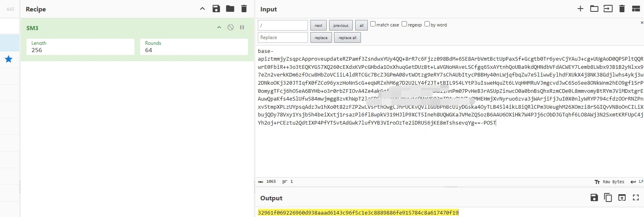
Task: Clear the recipe with trash icon
Action: 244,9
